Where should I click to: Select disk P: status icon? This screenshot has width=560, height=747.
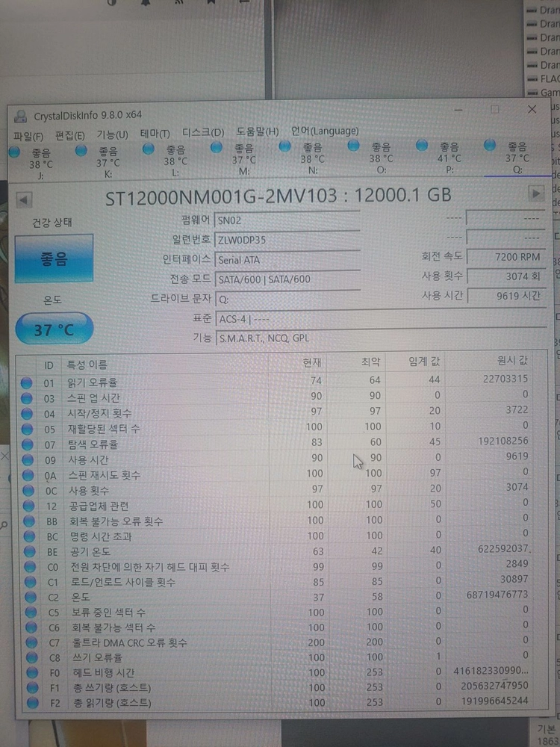pyautogui.click(x=421, y=145)
